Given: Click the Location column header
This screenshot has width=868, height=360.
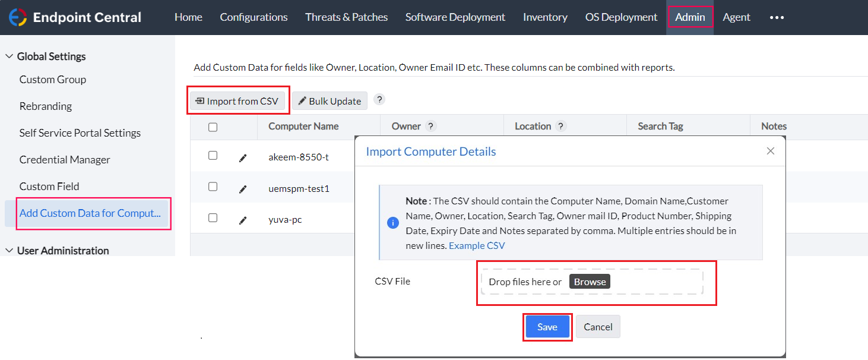Looking at the screenshot, I should pos(533,126).
